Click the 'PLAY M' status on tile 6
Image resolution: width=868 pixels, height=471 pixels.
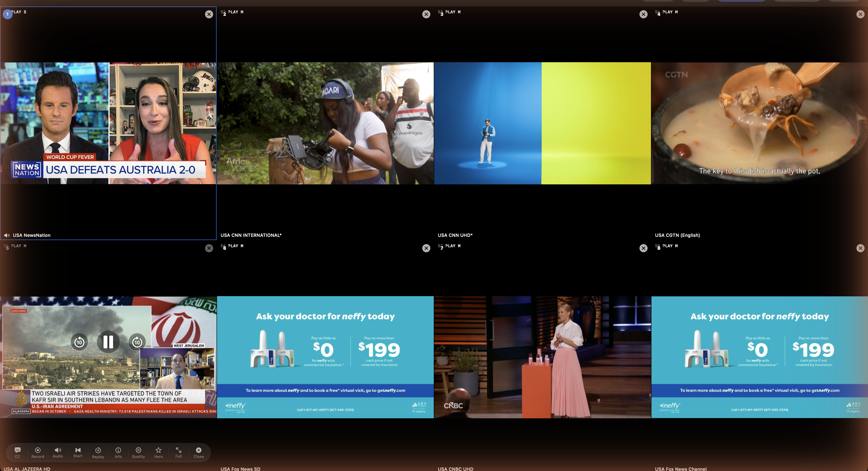[236, 246]
